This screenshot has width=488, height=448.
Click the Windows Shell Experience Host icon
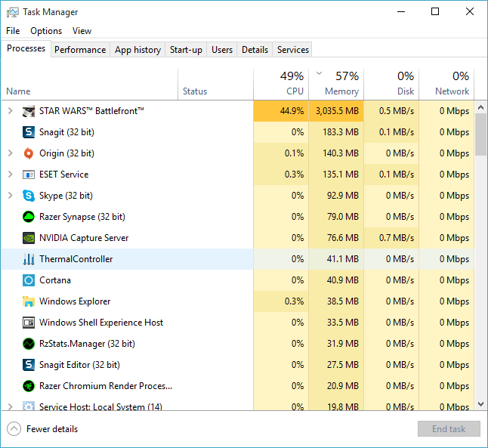[29, 323]
